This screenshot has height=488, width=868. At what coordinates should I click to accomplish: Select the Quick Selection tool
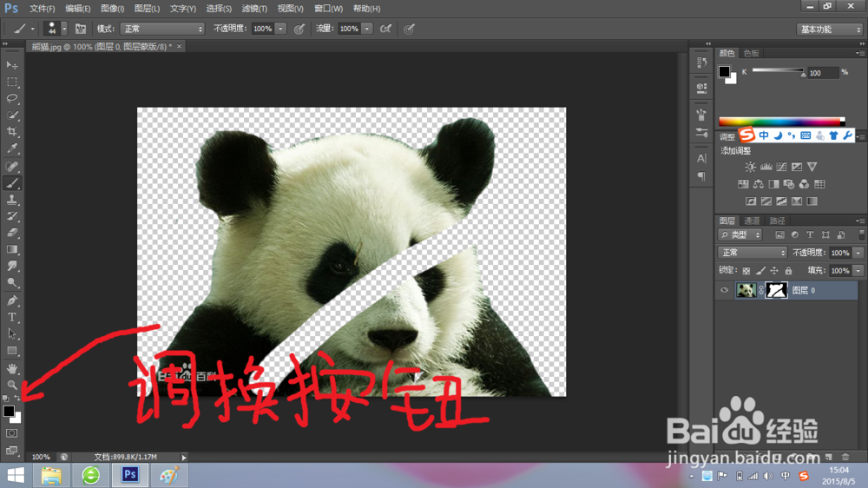coord(12,115)
